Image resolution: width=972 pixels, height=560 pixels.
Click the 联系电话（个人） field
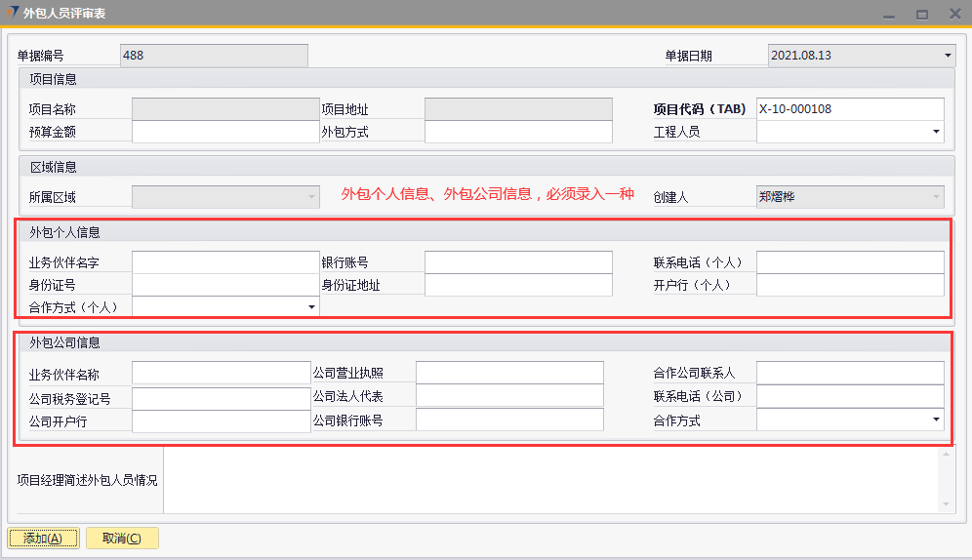849,262
